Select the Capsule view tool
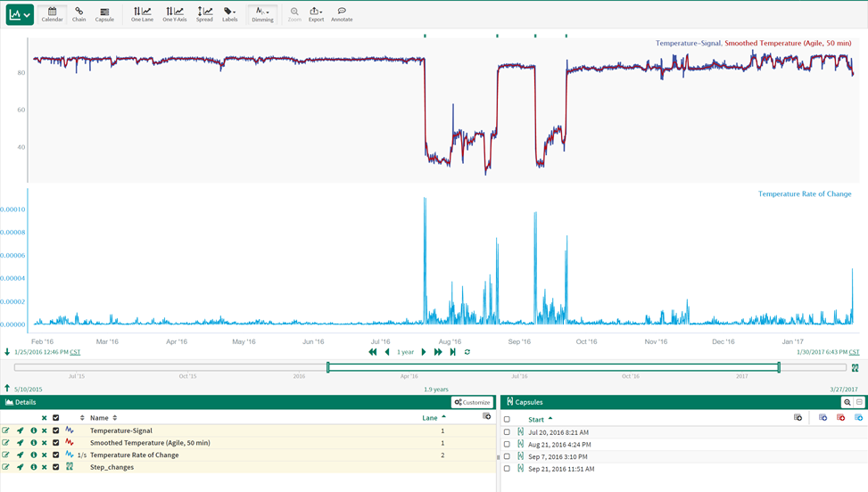The image size is (868, 492). pyautogui.click(x=104, y=14)
